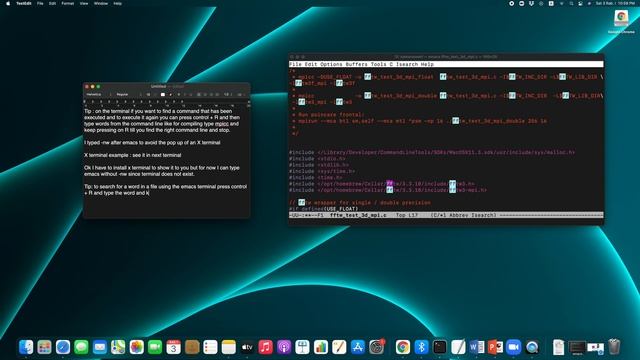Open Control Center in menu bar
The width and height of the screenshot is (640, 360).
tap(580, 3)
